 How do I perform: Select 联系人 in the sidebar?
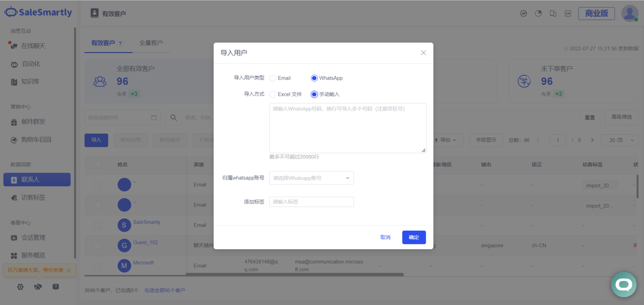[37, 180]
